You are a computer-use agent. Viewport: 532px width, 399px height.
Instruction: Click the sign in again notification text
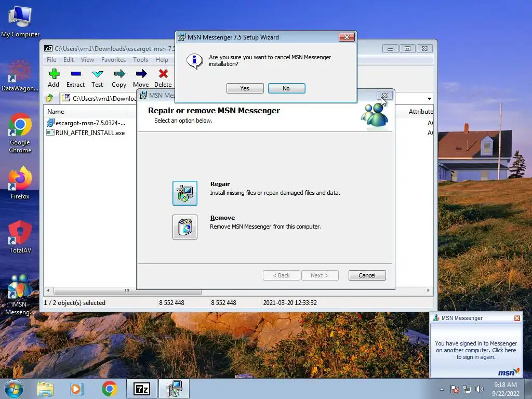pyautogui.click(x=476, y=350)
